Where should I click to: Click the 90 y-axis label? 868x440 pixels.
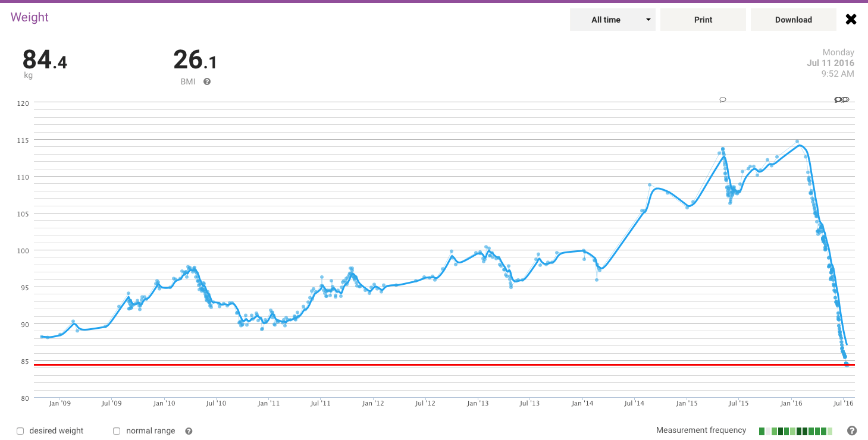[24, 324]
